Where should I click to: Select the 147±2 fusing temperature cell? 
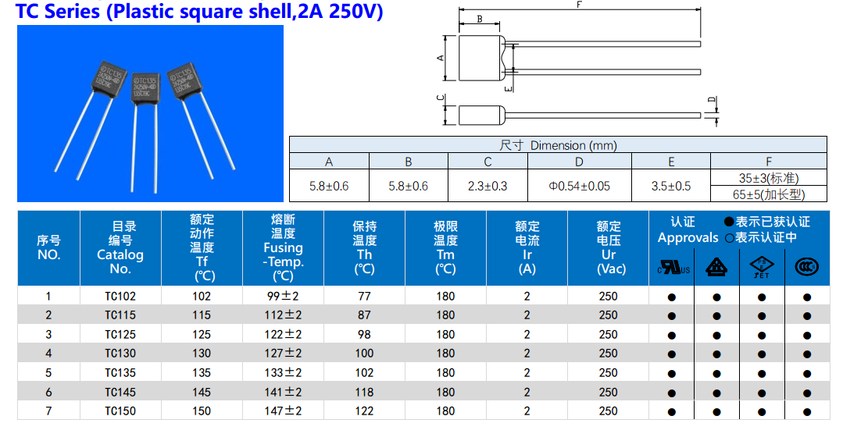tap(283, 411)
